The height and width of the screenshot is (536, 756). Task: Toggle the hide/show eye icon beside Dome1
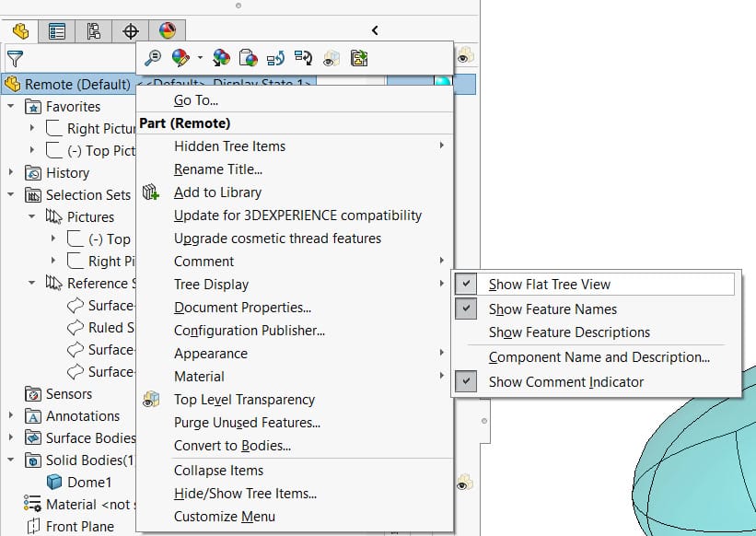[x=465, y=483]
